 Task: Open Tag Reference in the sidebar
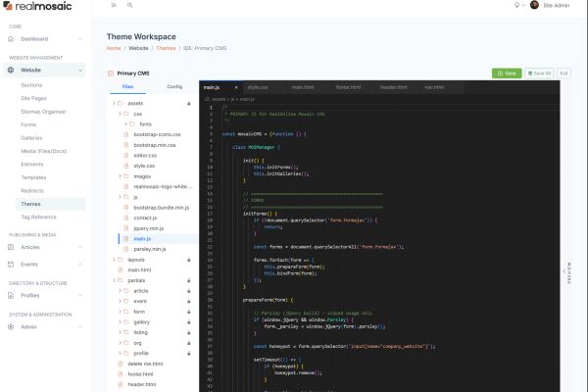[38, 218]
